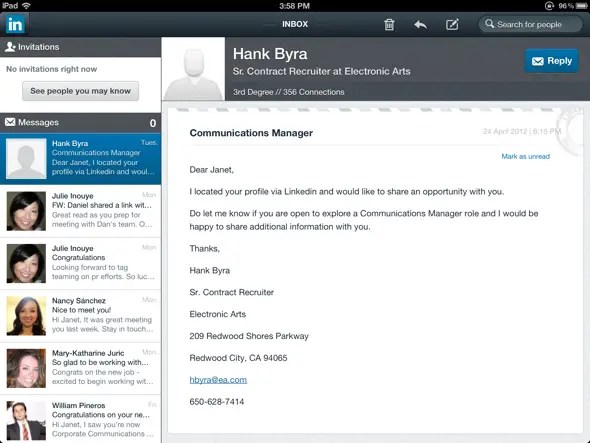The height and width of the screenshot is (443, 590).
Task: Tap William Pineros's profile photo
Action: point(26,420)
